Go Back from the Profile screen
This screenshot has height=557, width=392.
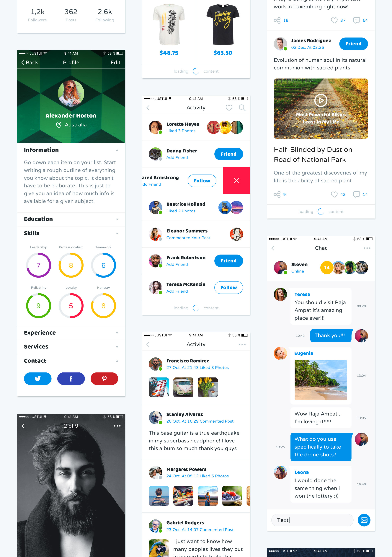coord(30,63)
